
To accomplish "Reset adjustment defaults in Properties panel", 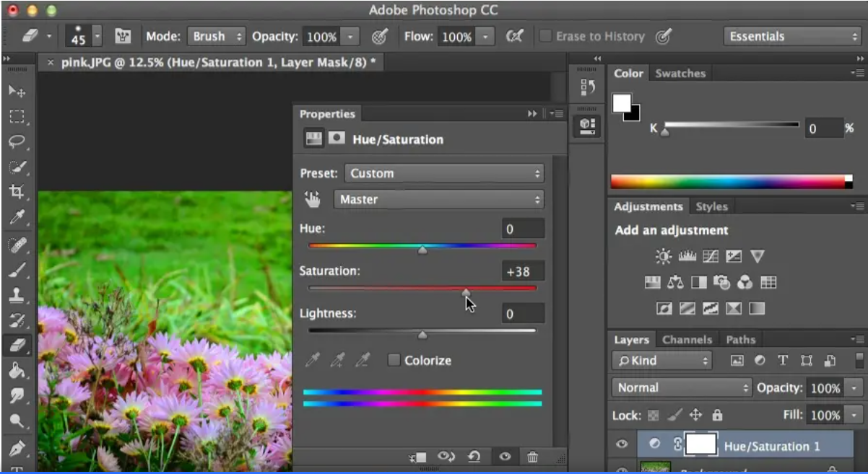I will [474, 457].
